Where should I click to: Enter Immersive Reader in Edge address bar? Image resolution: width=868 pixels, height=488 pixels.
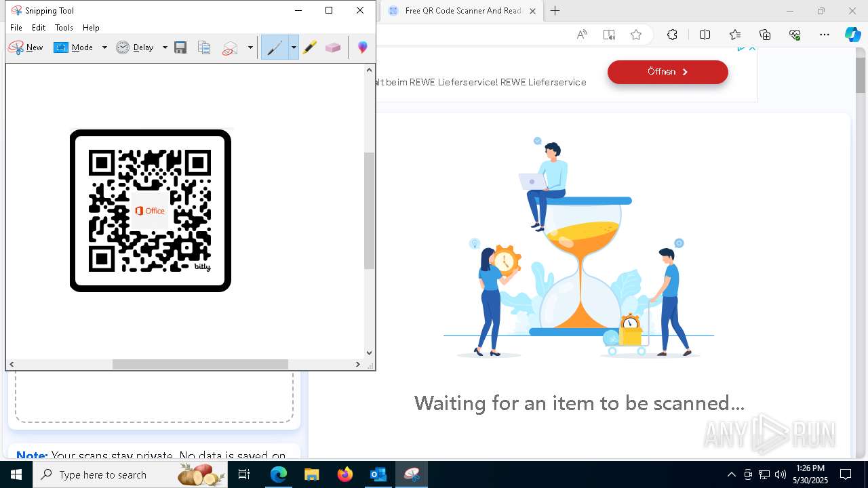tap(609, 35)
